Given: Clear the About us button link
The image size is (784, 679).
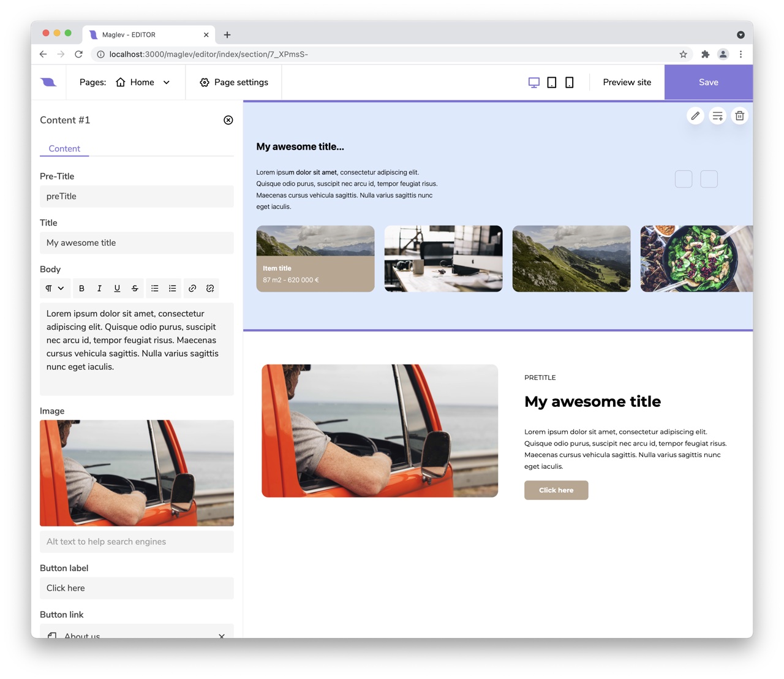Looking at the screenshot, I should [222, 636].
